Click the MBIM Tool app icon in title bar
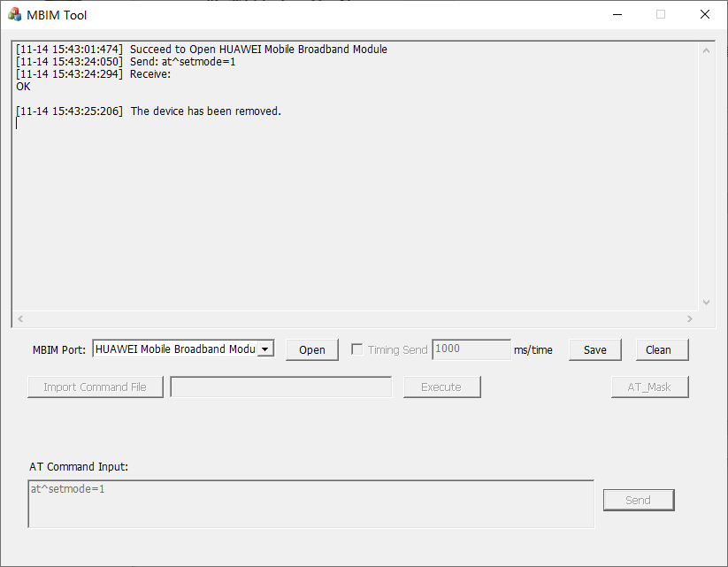The width and height of the screenshot is (728, 567). [14, 15]
